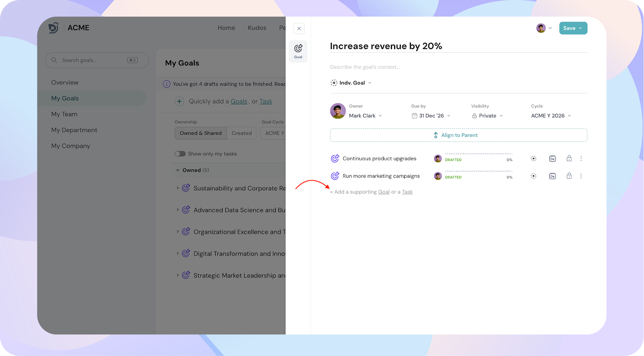The width and height of the screenshot is (644, 356).
Task: Click goal icon of Run more marketing campaigns
Action: click(x=335, y=176)
